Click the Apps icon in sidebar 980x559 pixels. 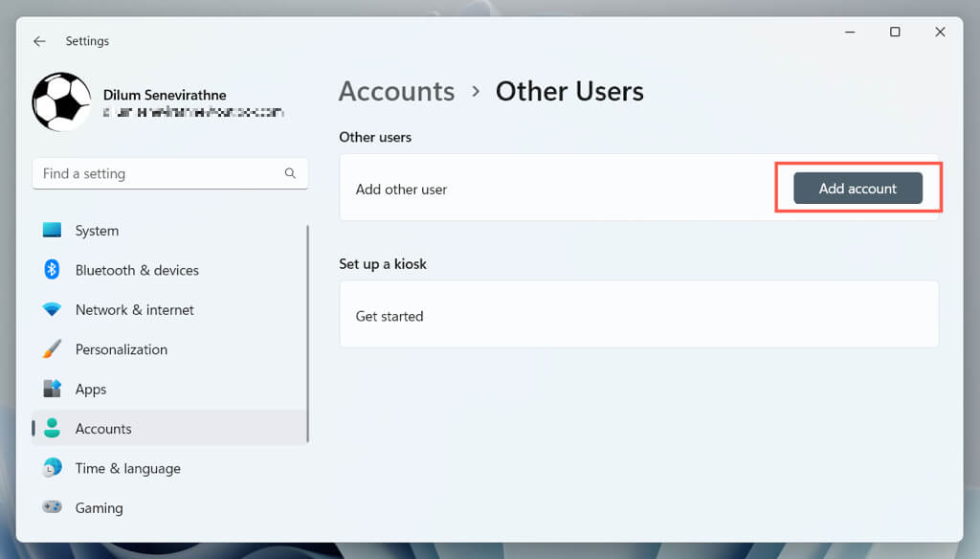click(52, 389)
